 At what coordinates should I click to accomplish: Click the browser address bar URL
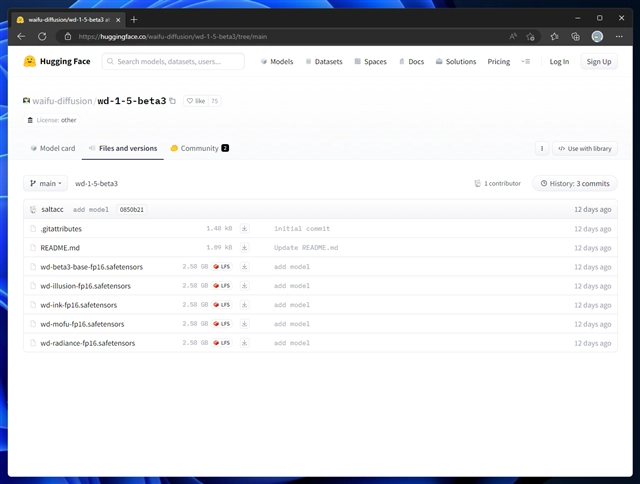(173, 36)
